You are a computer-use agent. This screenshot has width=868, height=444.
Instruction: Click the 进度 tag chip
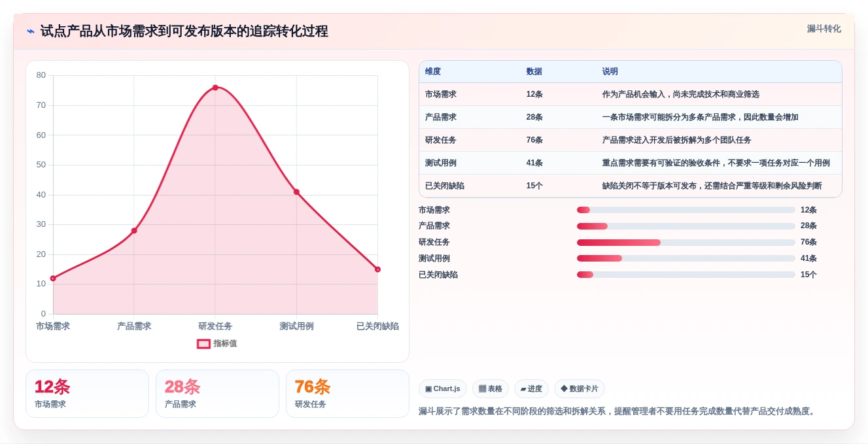(x=531, y=388)
